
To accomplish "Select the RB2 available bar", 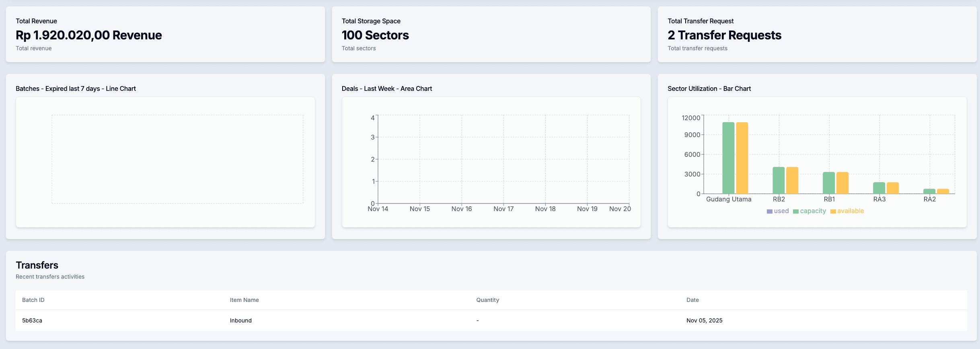I will [x=791, y=181].
